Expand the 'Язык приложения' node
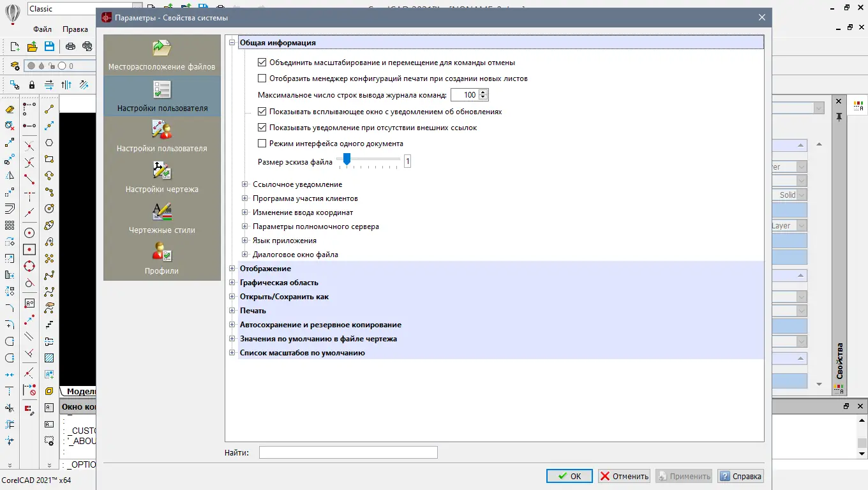Image resolution: width=868 pixels, height=490 pixels. click(x=245, y=241)
